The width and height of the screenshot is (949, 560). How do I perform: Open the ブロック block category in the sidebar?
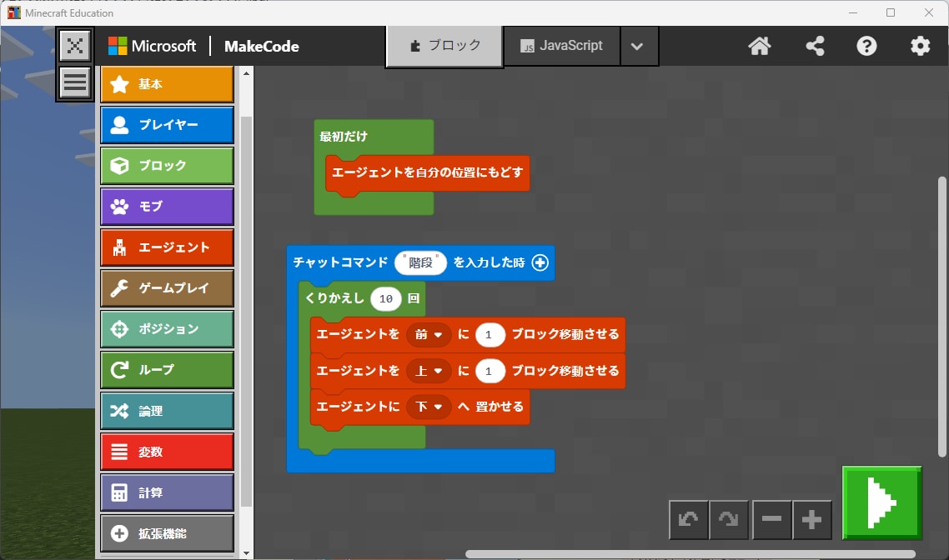167,166
